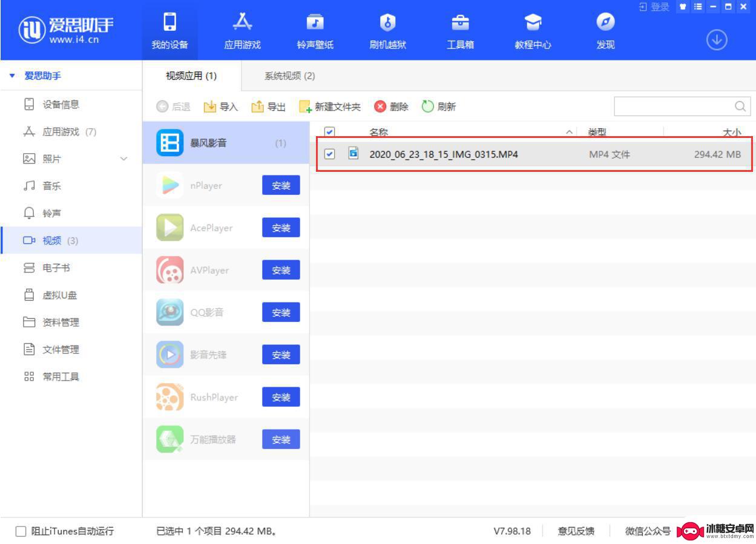Open the main menu list icon in title bar
The image size is (756, 544).
point(698,7)
